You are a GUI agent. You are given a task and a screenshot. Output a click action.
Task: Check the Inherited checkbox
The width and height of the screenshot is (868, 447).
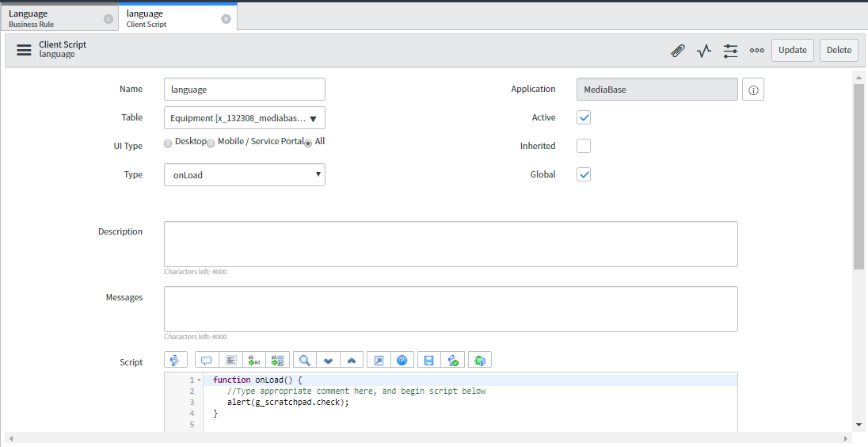tap(584, 146)
